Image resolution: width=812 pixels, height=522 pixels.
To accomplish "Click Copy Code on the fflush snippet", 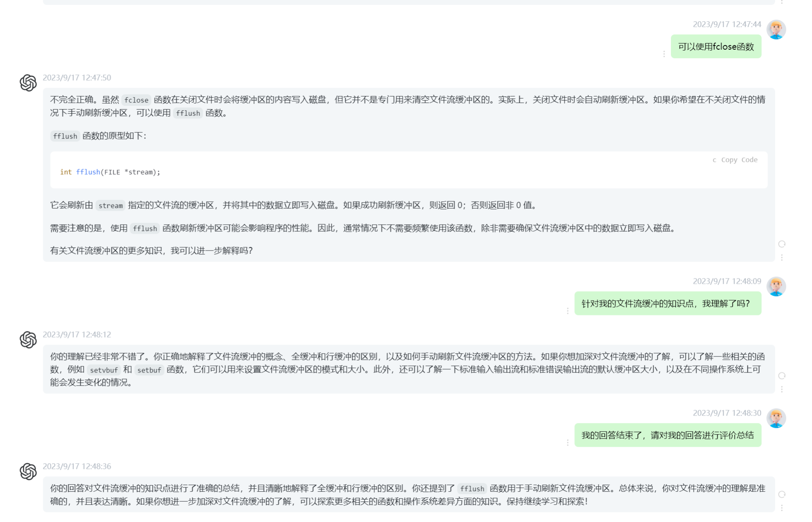I will pyautogui.click(x=739, y=160).
